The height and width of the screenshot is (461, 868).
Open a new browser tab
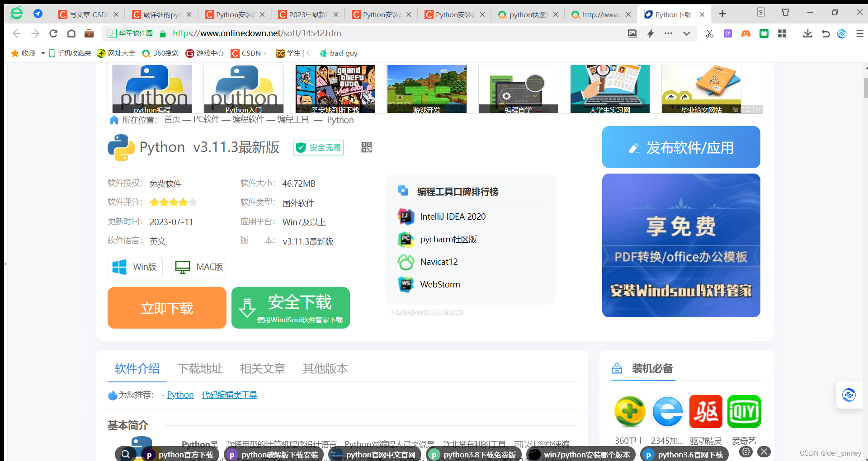click(722, 14)
